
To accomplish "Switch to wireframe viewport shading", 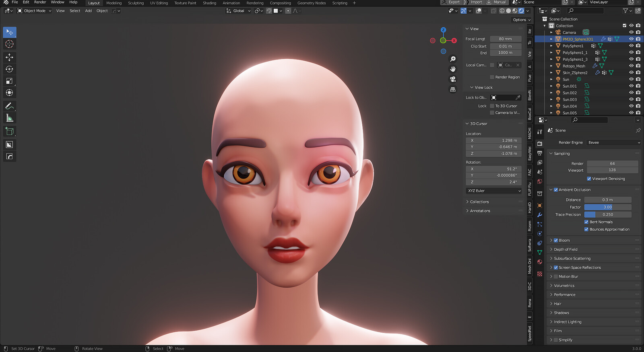I will coord(502,11).
